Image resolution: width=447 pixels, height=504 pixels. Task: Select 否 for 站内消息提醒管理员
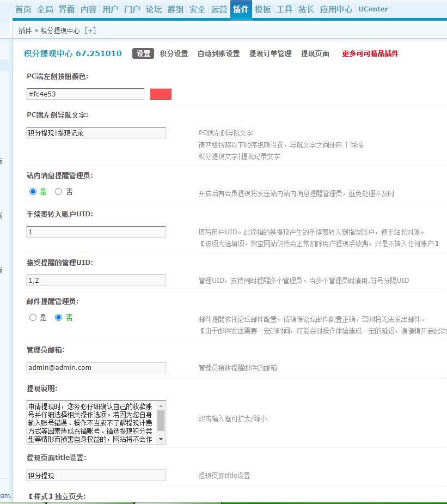pyautogui.click(x=59, y=192)
